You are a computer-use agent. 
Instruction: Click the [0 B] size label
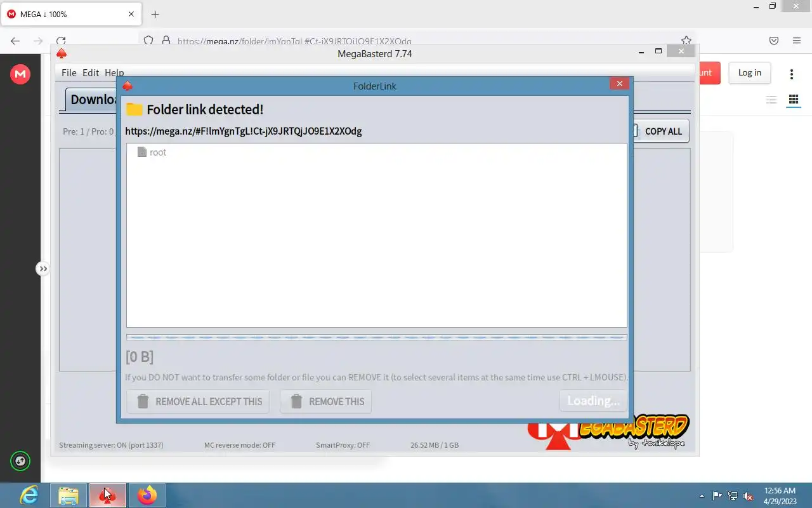coord(140,357)
